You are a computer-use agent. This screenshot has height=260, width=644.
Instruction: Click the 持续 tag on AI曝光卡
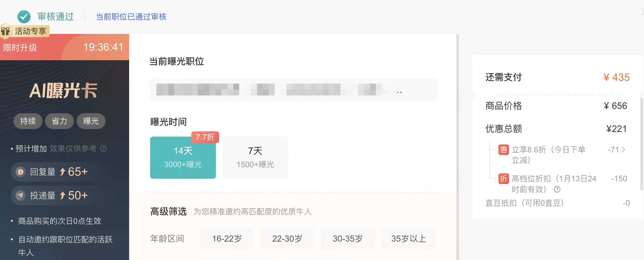coord(28,121)
